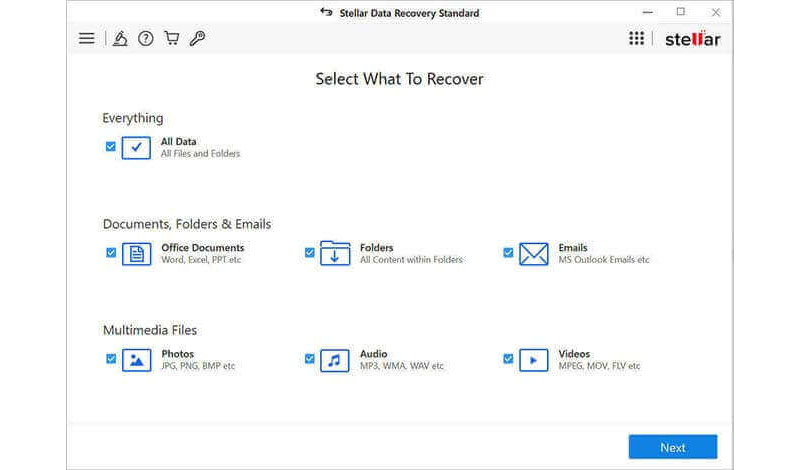The height and width of the screenshot is (470, 800).
Task: Toggle the Folders checkbox
Action: point(310,253)
